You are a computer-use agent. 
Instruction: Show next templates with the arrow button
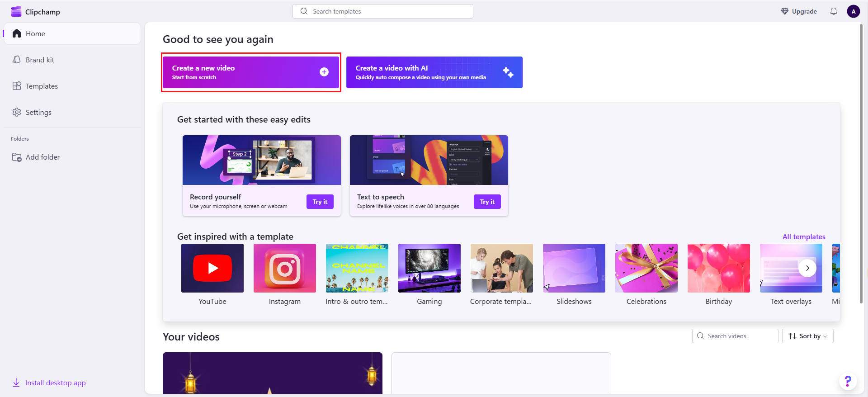click(807, 268)
